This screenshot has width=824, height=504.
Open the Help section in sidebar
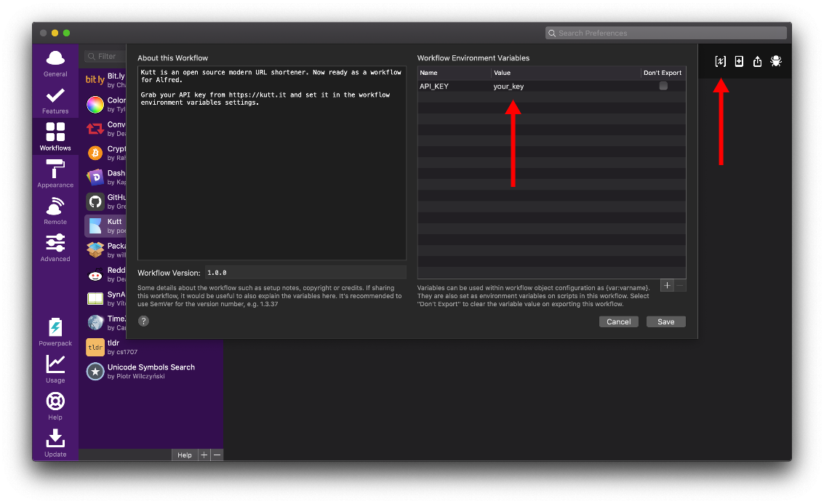[55, 407]
